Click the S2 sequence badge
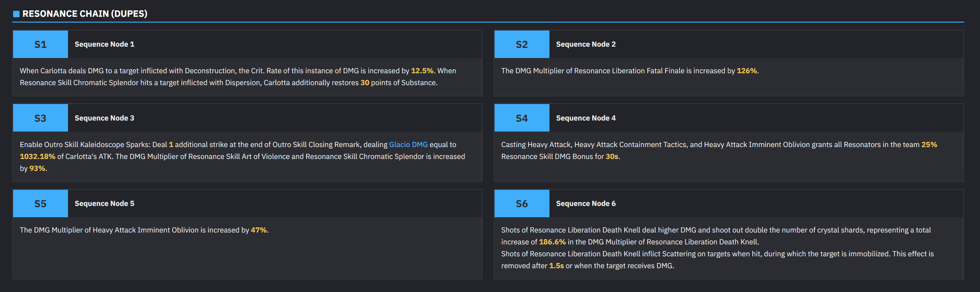 click(x=522, y=44)
